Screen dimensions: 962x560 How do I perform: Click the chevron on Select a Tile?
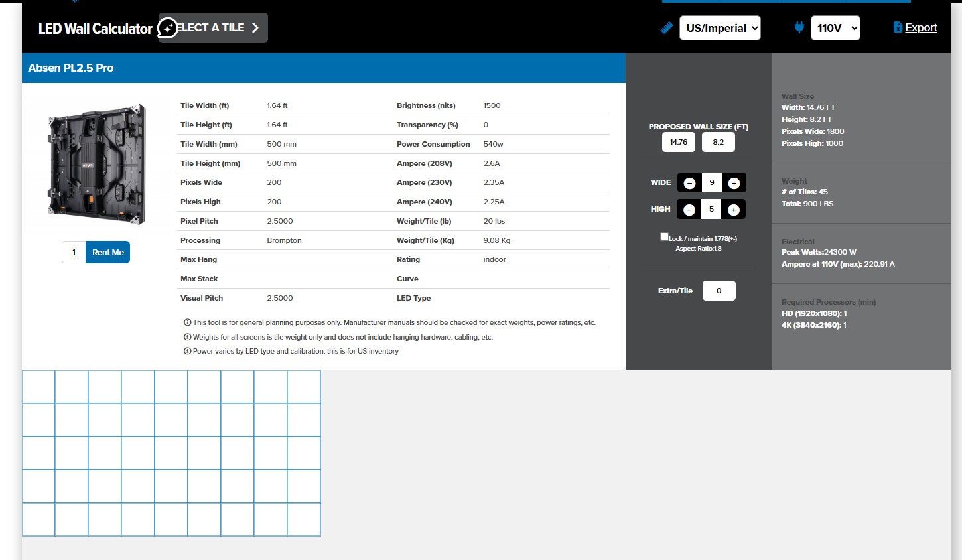(255, 28)
